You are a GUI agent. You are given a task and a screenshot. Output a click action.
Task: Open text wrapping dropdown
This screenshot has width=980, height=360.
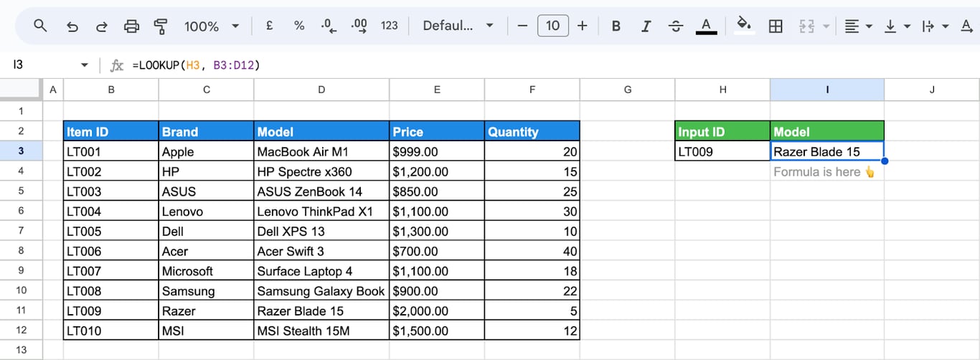[936, 26]
